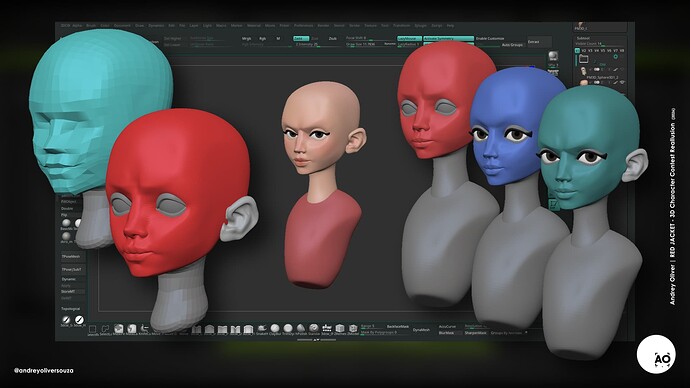
Task: Select the V8 visibility set
Action: (x=622, y=51)
